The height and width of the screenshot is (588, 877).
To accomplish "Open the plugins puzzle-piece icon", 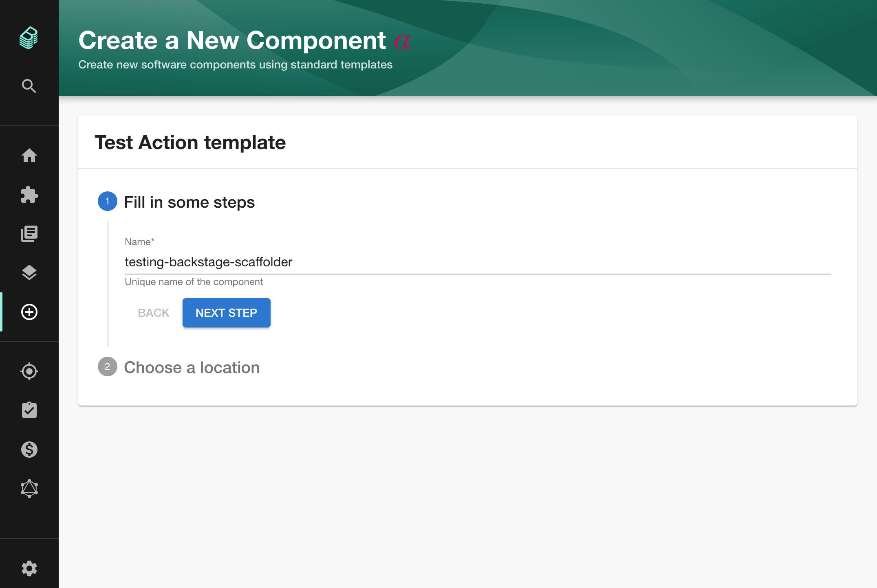I will coord(29,194).
